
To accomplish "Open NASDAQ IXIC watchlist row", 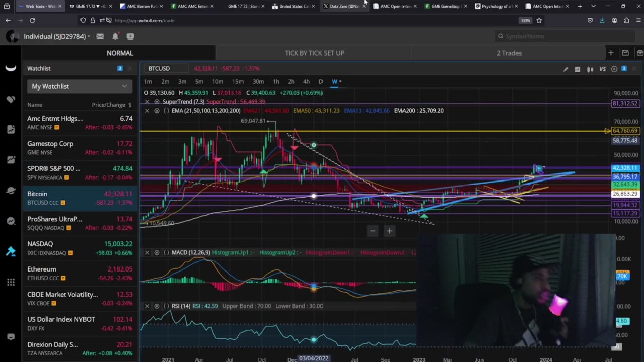I will [x=79, y=248].
